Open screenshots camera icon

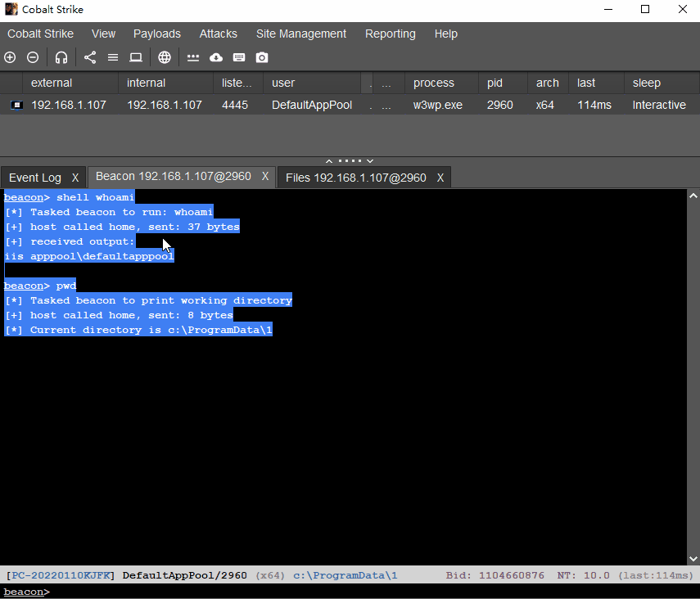pyautogui.click(x=262, y=57)
